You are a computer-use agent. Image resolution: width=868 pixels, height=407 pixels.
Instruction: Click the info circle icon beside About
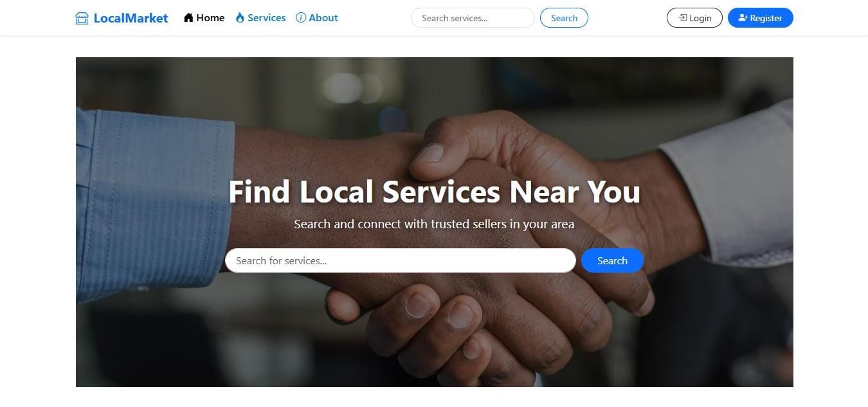301,18
